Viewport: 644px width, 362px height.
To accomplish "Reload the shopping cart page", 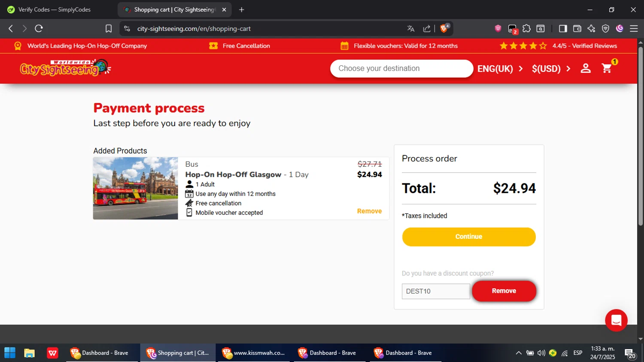I will tap(39, 28).
